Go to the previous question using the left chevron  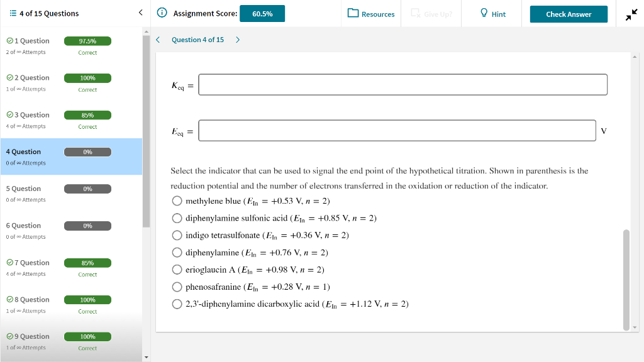click(158, 39)
